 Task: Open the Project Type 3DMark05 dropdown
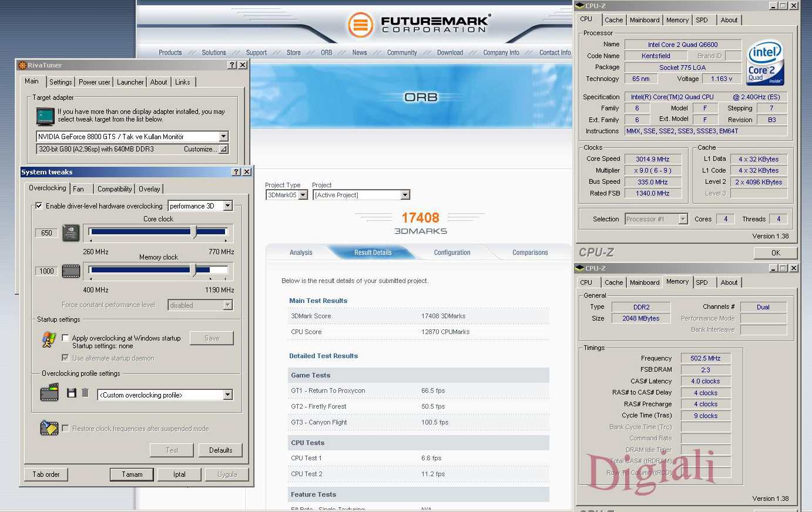tap(303, 195)
